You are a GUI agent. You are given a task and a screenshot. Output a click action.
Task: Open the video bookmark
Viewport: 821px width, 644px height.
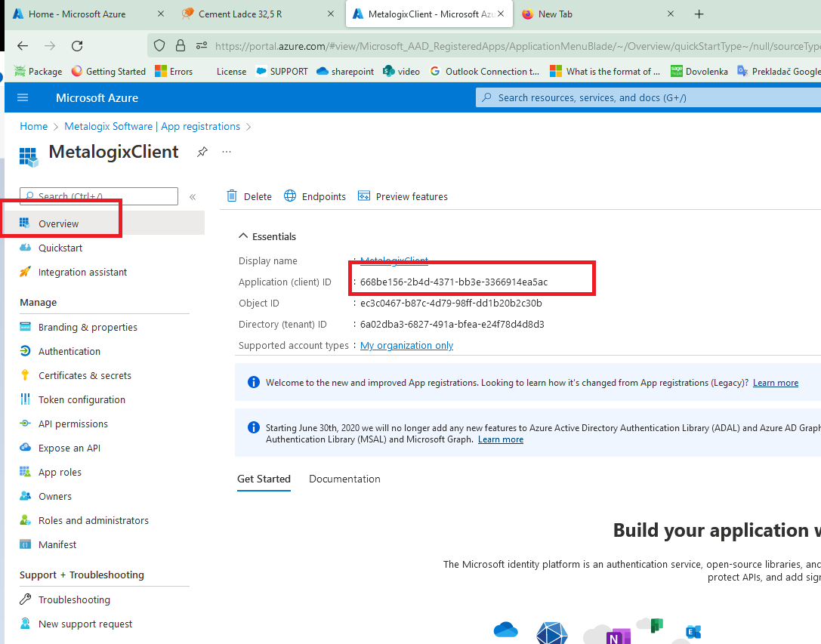[x=402, y=71]
